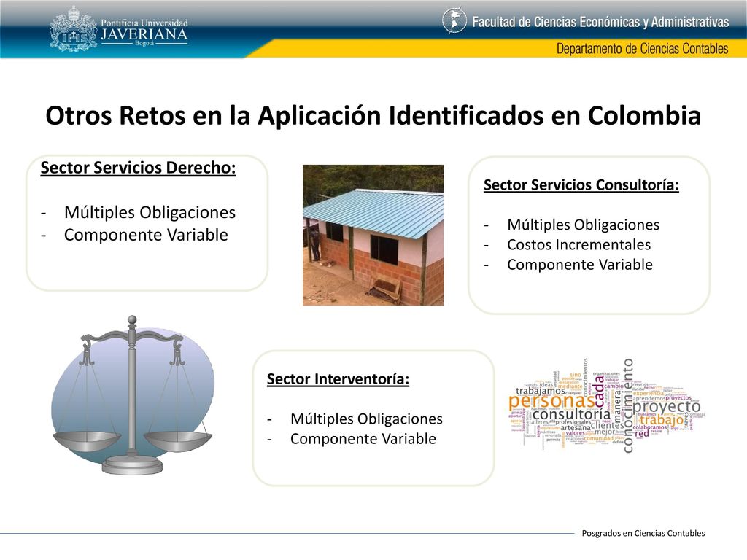Viewport: 747px width, 560px height.
Task: Select 'Componente Variable' under Sector Interventoría
Action: [x=363, y=439]
